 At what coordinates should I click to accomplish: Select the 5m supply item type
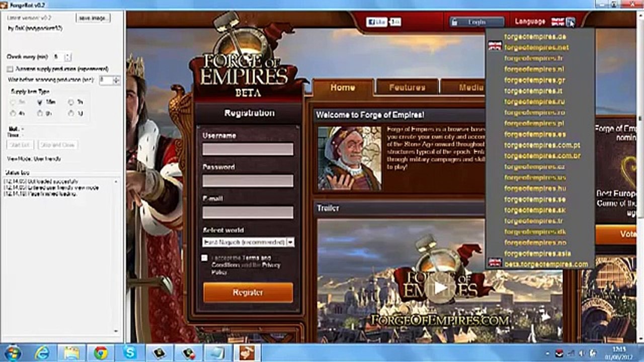click(14, 102)
